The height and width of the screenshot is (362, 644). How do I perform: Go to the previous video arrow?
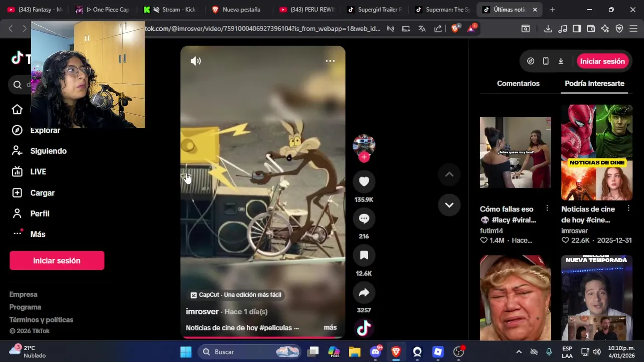[449, 174]
